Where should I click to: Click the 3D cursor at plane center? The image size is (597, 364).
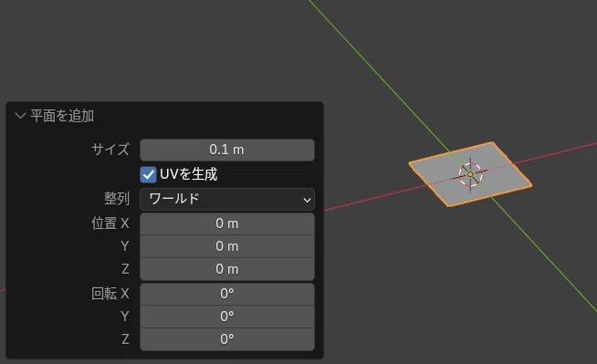tap(470, 174)
